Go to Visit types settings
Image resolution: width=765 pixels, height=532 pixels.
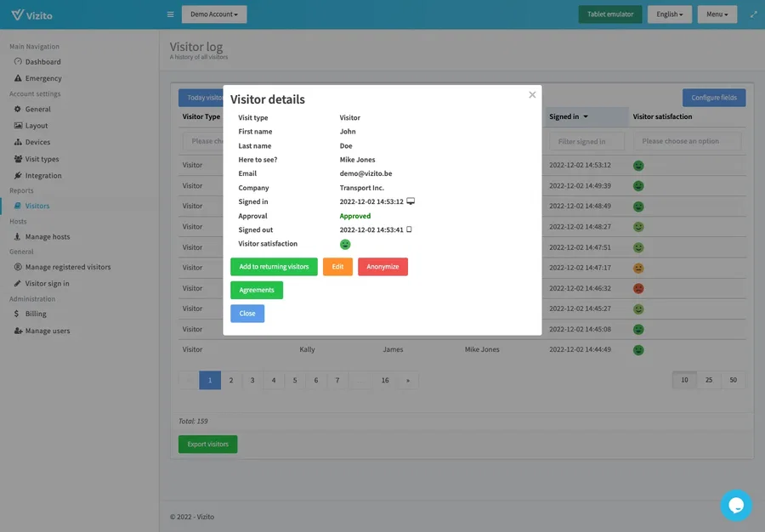click(42, 158)
